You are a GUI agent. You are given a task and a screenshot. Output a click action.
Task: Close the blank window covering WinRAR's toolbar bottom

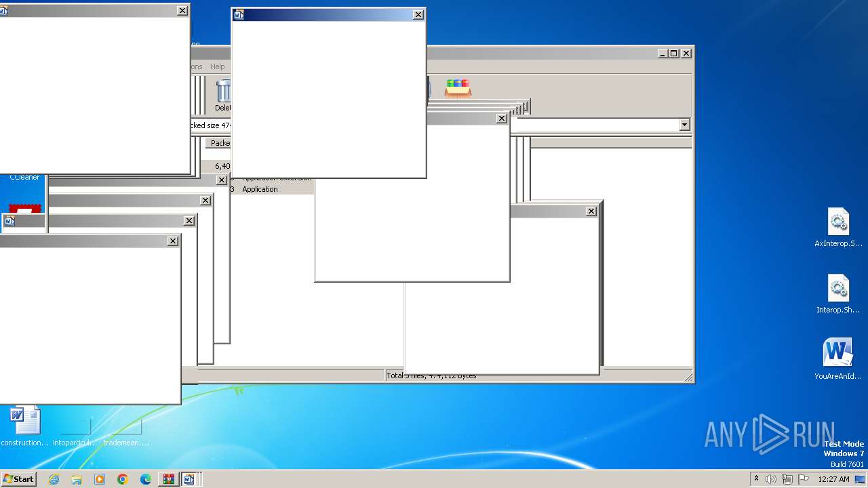[x=502, y=119]
